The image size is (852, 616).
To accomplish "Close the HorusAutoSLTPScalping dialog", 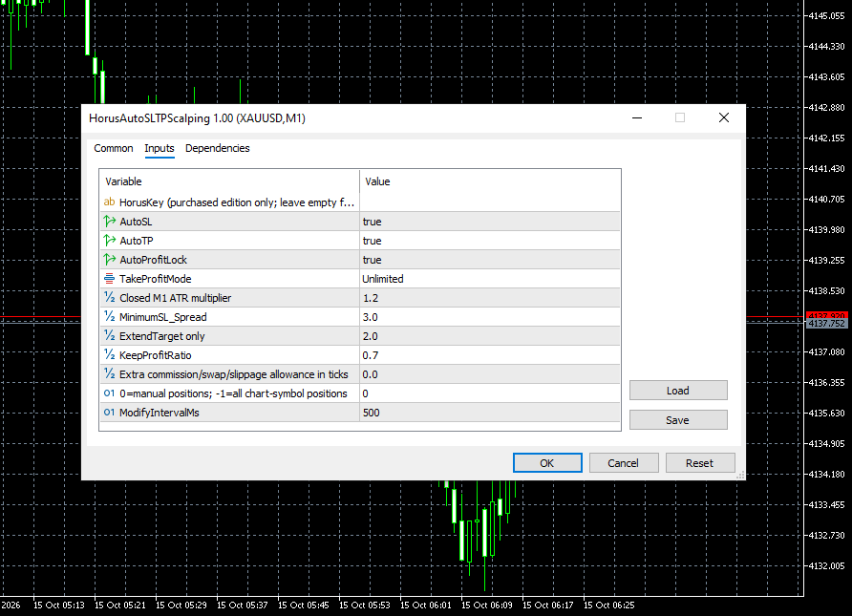I will (724, 117).
